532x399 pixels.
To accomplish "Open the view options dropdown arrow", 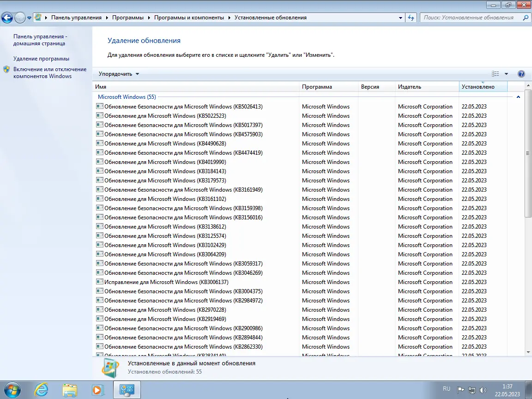I will [506, 74].
